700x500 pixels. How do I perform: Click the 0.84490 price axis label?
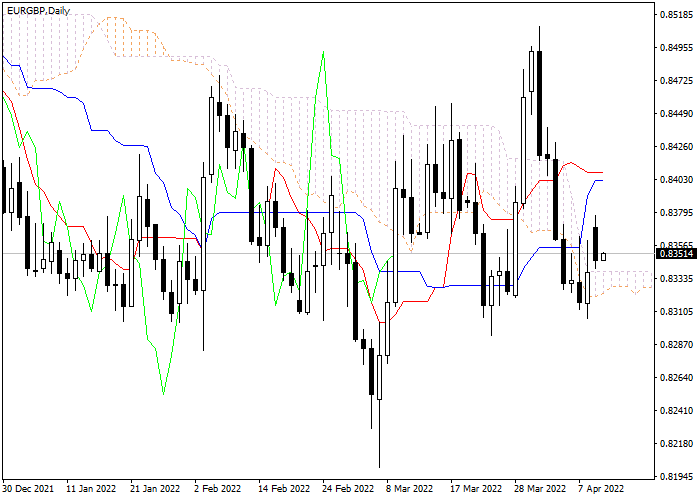tap(677, 113)
